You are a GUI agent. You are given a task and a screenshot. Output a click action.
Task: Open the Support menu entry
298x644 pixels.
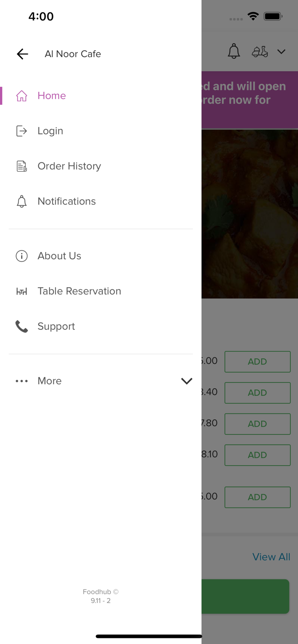(x=56, y=326)
